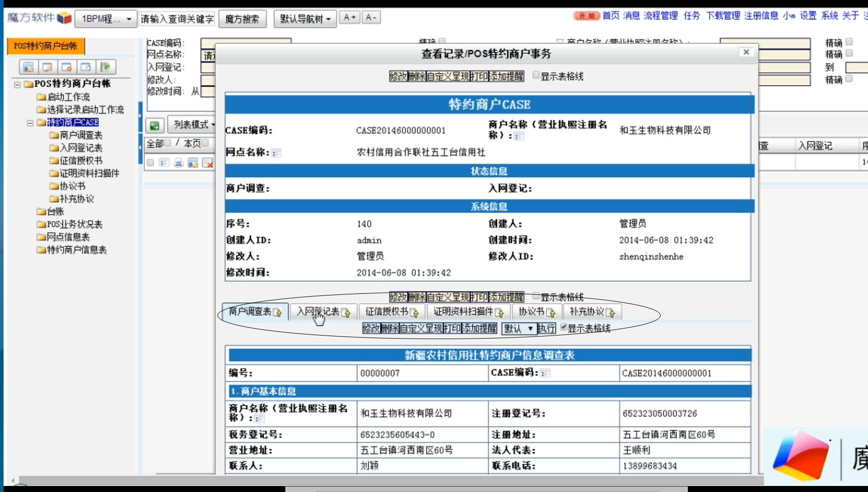The height and width of the screenshot is (492, 868).
Task: Click the upper splitter arrow on the left panel divider
Action: (140, 115)
